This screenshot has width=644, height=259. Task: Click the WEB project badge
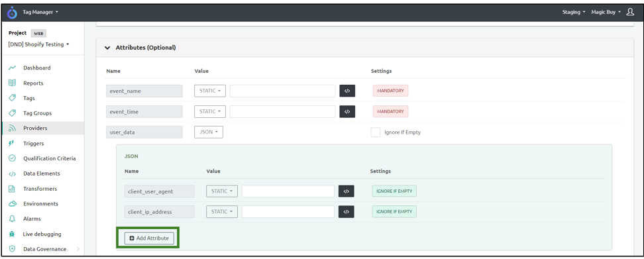[38, 34]
